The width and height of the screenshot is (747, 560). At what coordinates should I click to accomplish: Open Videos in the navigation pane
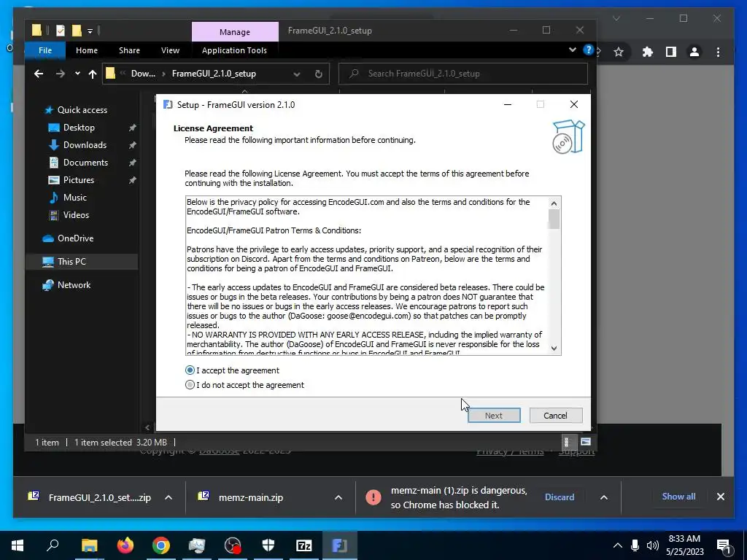[69, 215]
